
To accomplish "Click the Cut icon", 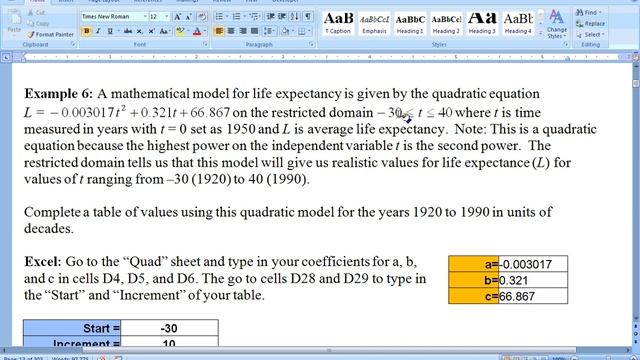I will point(31,13).
